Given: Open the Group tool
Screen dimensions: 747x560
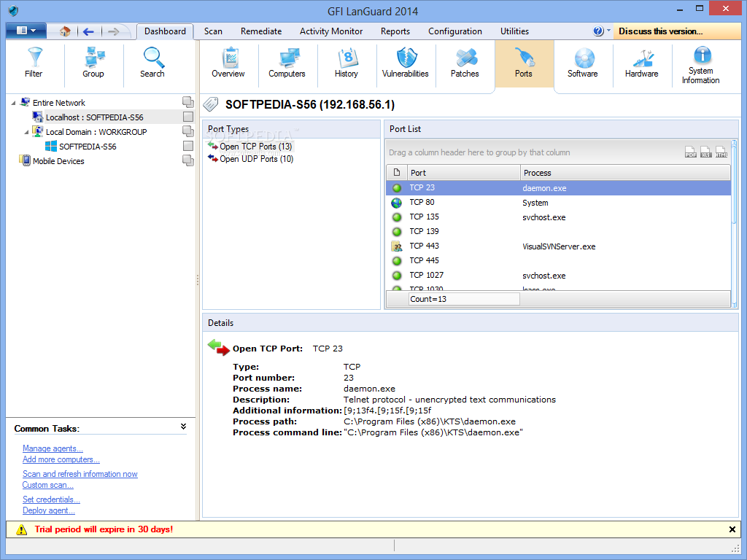Looking at the screenshot, I should (93, 63).
